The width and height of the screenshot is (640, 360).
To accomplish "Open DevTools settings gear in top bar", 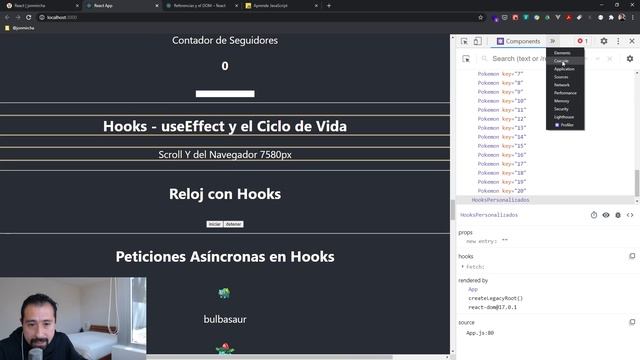I will [604, 41].
